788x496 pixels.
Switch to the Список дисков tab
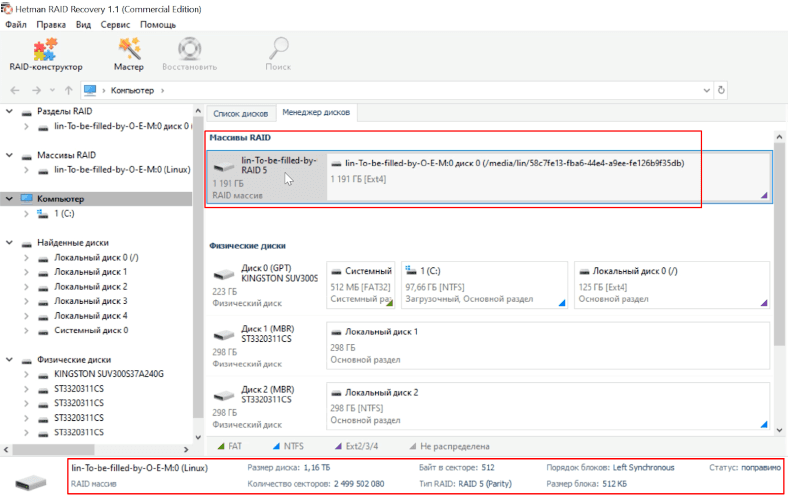pos(239,113)
